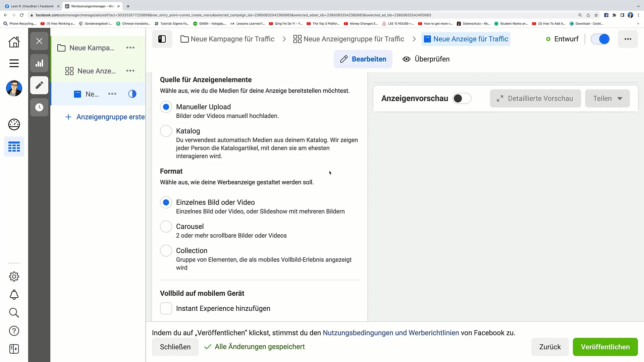Click the Schließen button

(175, 347)
